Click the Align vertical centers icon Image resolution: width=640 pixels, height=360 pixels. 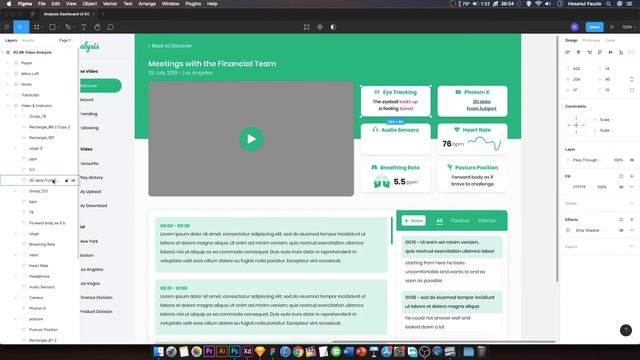point(611,52)
